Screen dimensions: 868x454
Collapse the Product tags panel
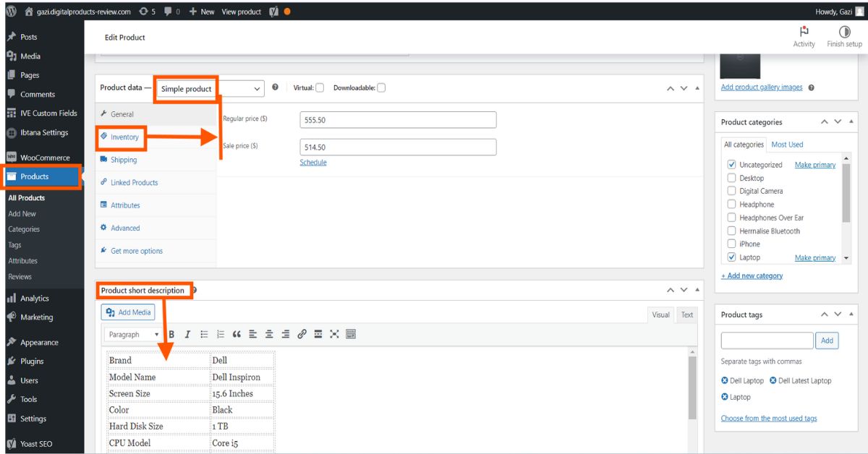(x=851, y=314)
